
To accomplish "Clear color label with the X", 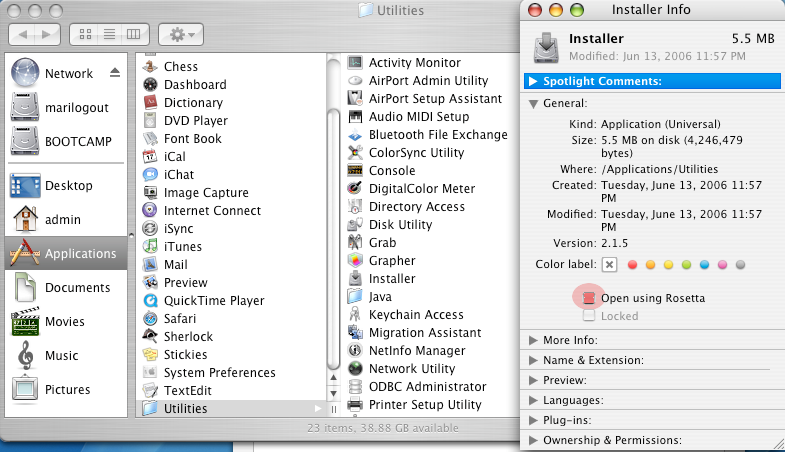I will pos(609,264).
